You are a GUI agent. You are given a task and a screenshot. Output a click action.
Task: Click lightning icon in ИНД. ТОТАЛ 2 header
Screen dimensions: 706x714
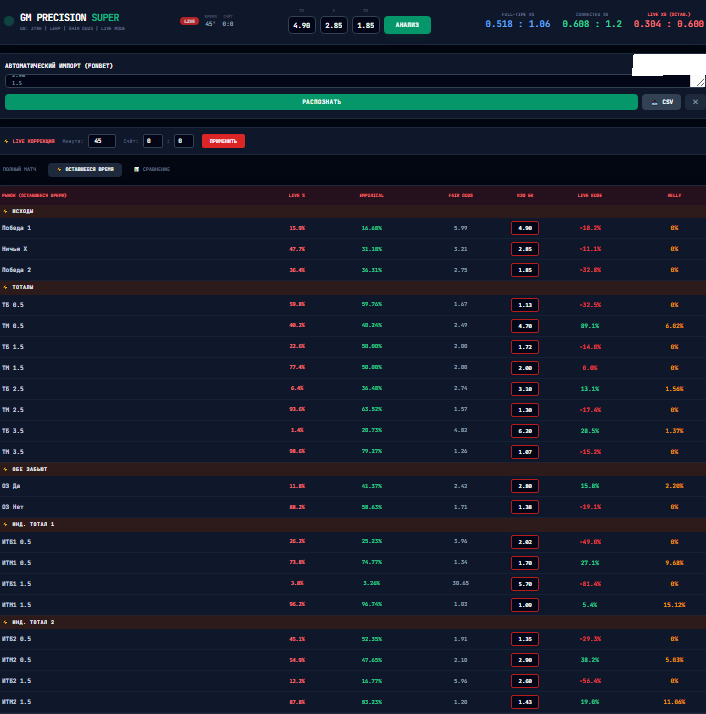pos(5,622)
